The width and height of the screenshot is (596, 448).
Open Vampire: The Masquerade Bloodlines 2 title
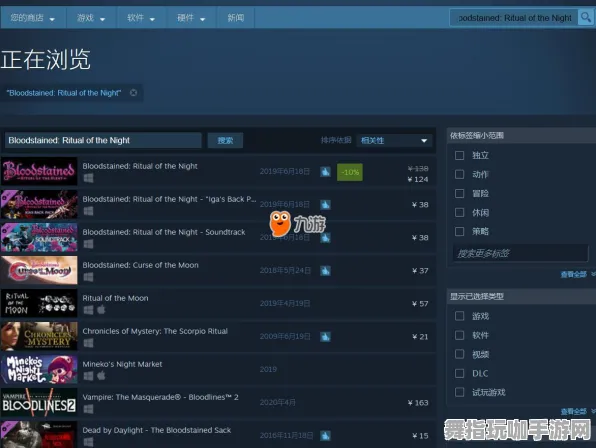(160, 397)
